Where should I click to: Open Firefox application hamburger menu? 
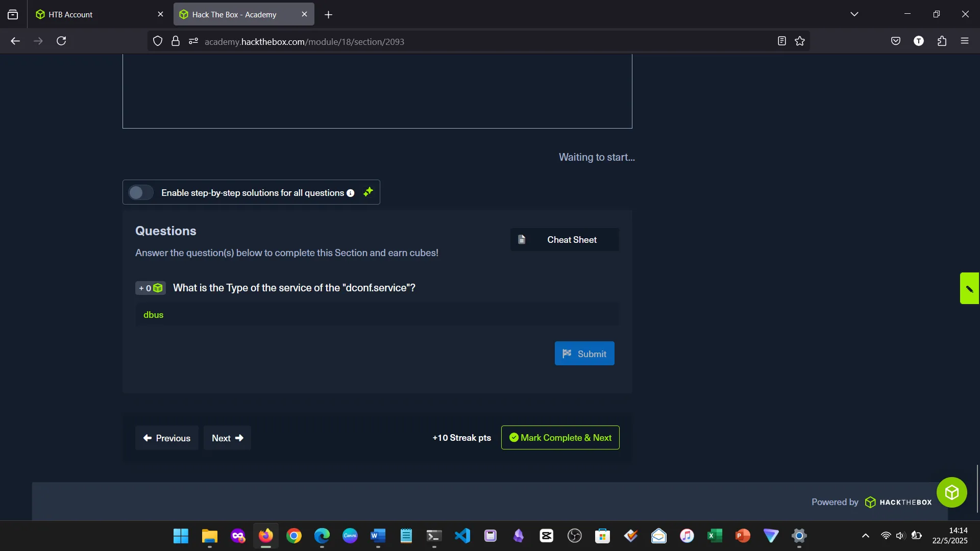tap(964, 41)
